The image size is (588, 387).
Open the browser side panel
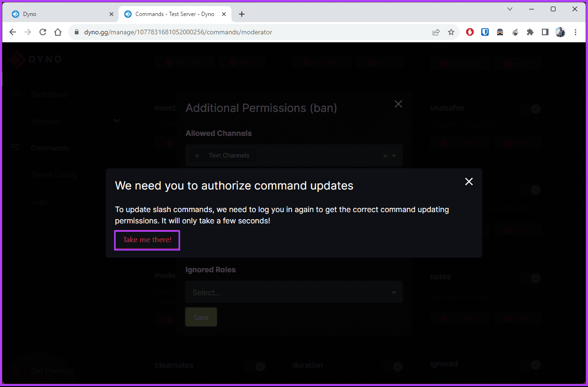[x=545, y=32]
